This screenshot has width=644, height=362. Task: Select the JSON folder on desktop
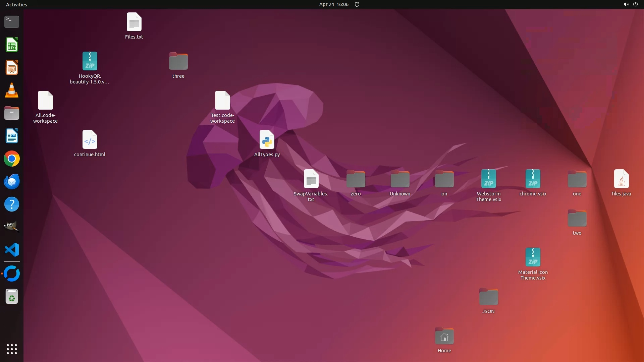tap(488, 297)
